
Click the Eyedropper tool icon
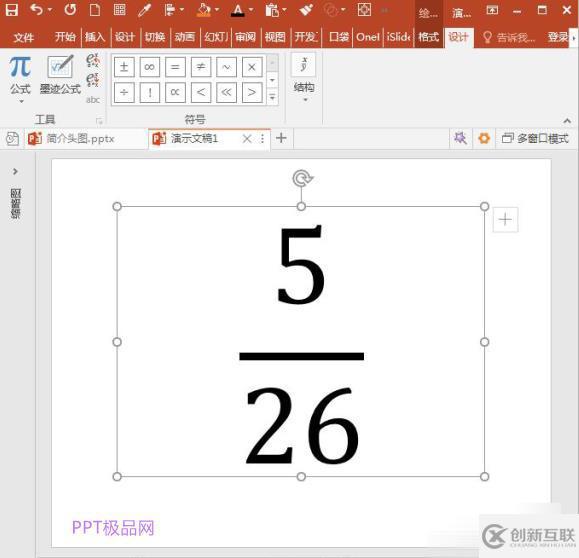(144, 10)
